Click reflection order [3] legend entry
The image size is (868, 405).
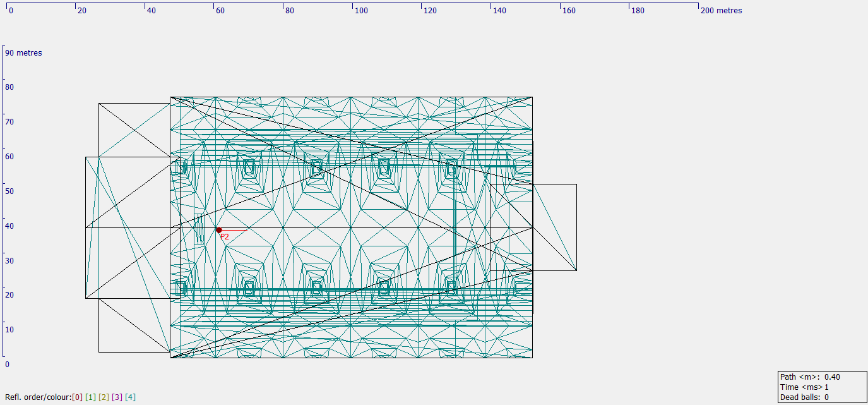[x=117, y=397]
